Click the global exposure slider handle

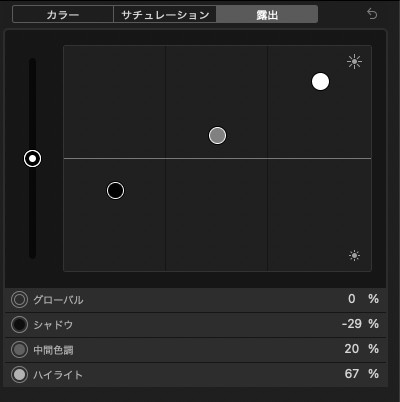pos(32,159)
